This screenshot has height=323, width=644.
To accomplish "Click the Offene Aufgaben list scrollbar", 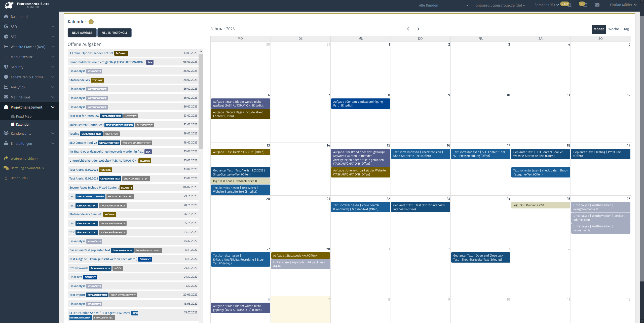I will [x=201, y=101].
